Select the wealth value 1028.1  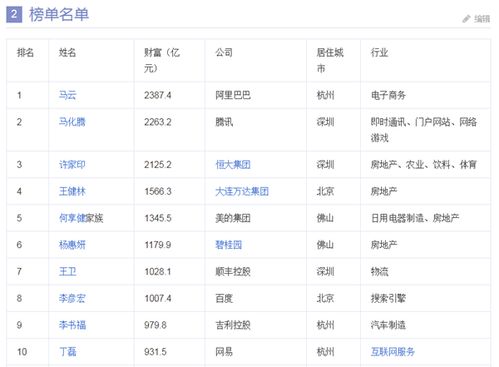pyautogui.click(x=158, y=272)
